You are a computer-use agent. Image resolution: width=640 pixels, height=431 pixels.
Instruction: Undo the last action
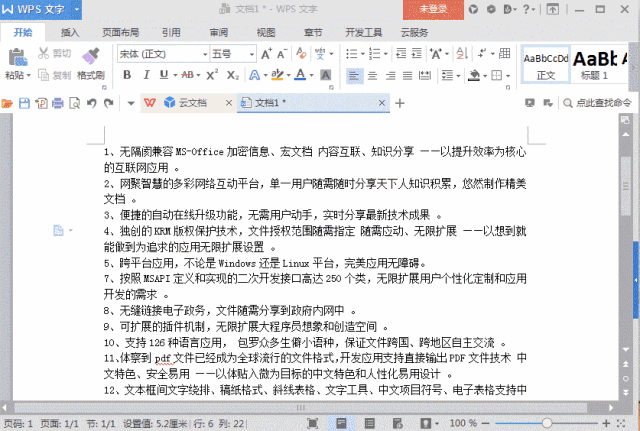(x=91, y=103)
